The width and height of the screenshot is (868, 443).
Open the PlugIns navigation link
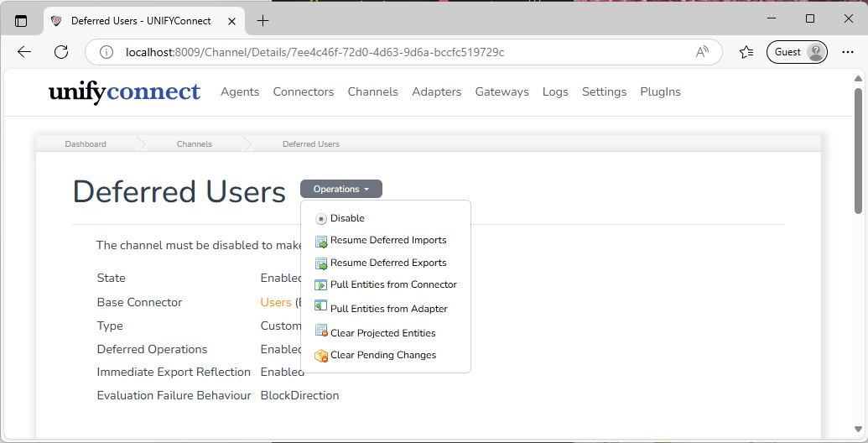660,92
